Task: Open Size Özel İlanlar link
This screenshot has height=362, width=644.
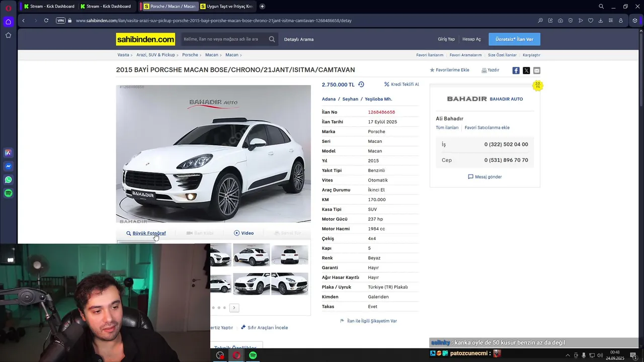Action: point(502,55)
